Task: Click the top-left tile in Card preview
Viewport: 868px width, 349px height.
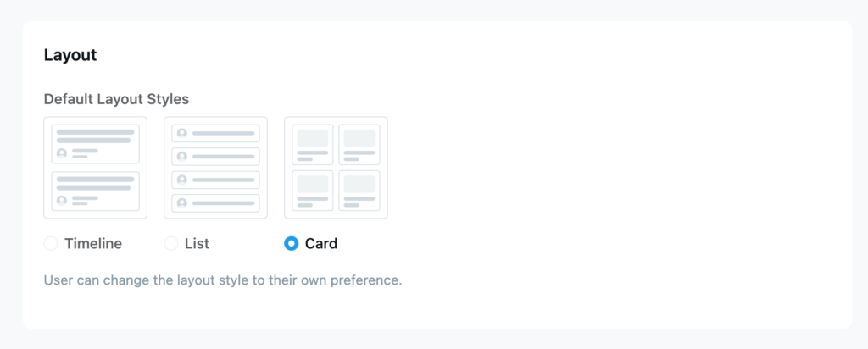Action: pos(313,144)
